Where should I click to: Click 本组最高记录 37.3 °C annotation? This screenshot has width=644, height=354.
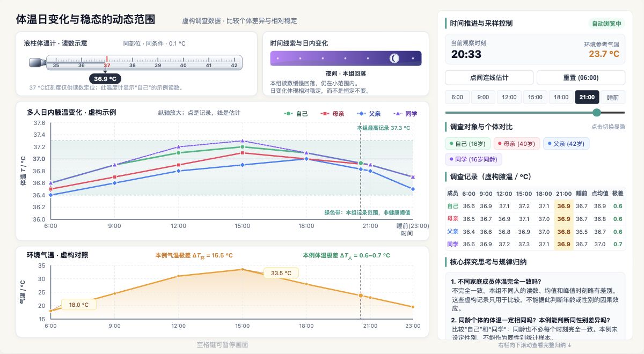click(383, 128)
